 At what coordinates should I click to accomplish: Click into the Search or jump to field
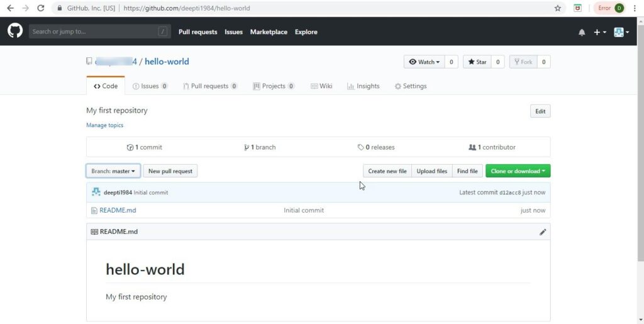click(x=100, y=31)
